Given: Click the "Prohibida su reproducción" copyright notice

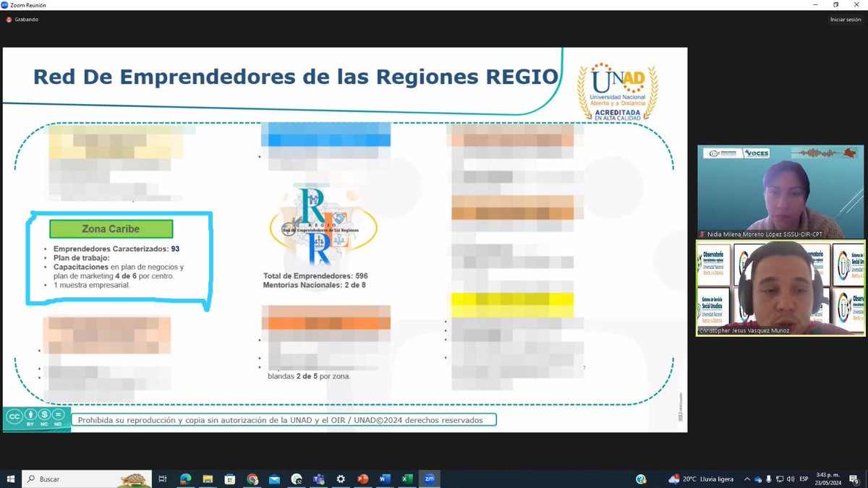Looking at the screenshot, I should [283, 419].
